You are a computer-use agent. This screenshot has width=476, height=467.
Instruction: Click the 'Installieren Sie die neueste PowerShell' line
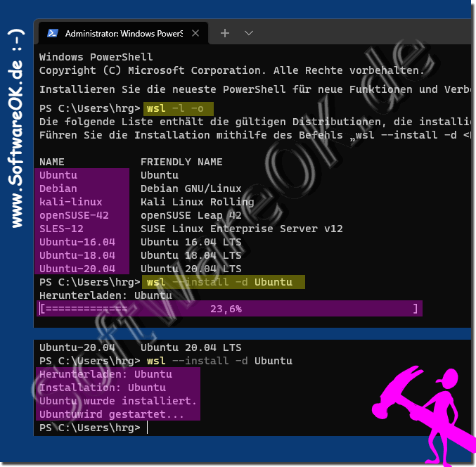[255, 89]
